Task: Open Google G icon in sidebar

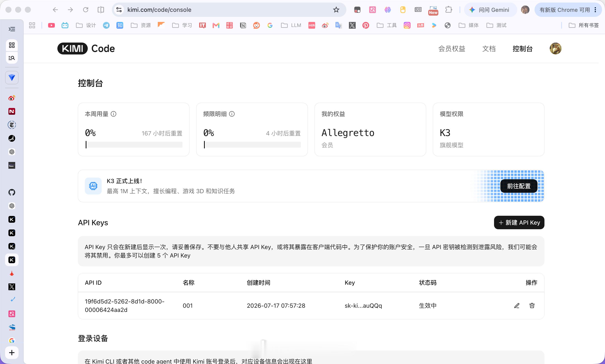Action: pos(12,340)
